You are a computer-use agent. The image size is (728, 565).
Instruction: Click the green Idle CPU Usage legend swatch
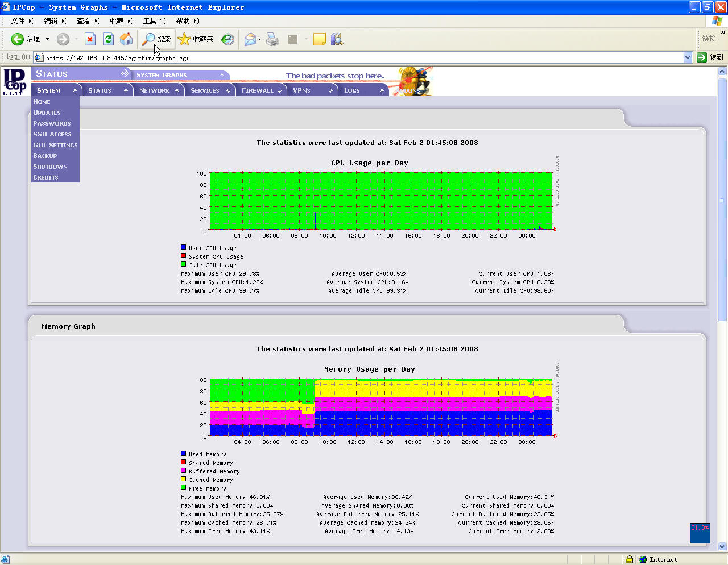183,264
